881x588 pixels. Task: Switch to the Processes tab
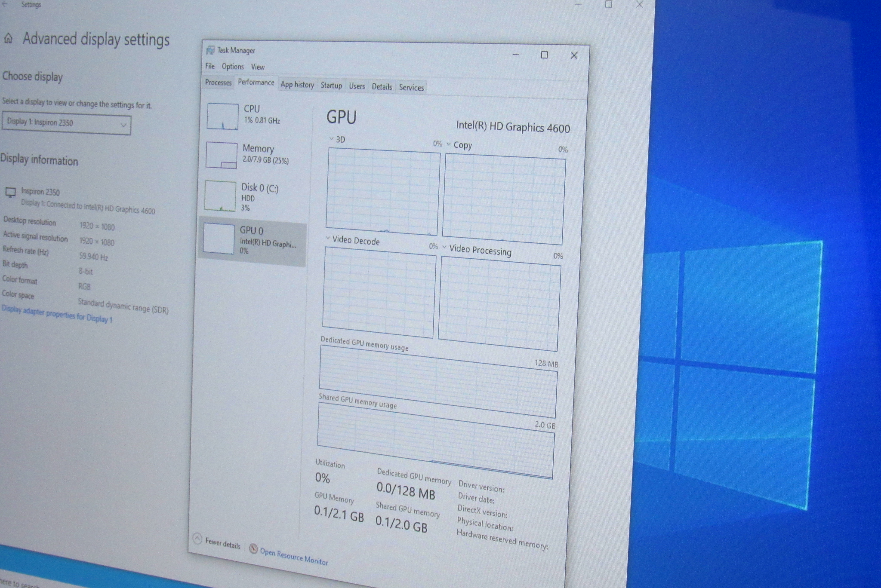click(218, 83)
